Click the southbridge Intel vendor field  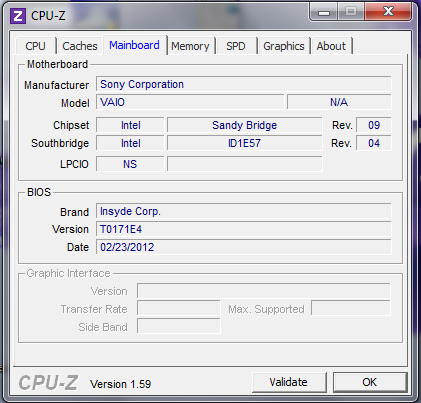(x=130, y=143)
